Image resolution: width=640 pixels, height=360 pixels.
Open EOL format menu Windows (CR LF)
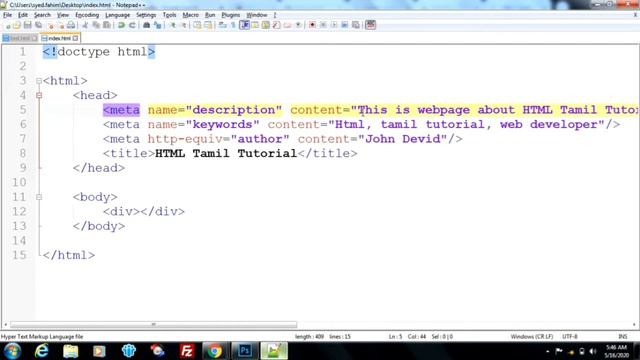click(532, 337)
